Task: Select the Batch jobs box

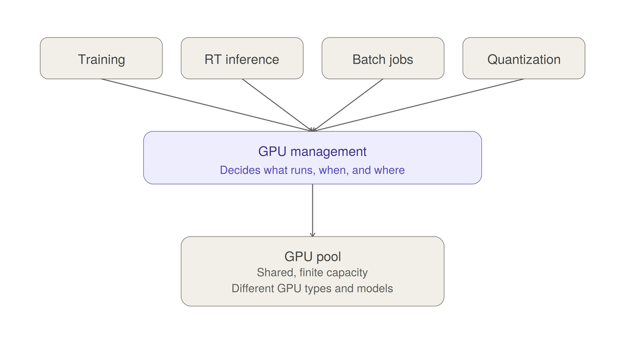Action: click(383, 58)
